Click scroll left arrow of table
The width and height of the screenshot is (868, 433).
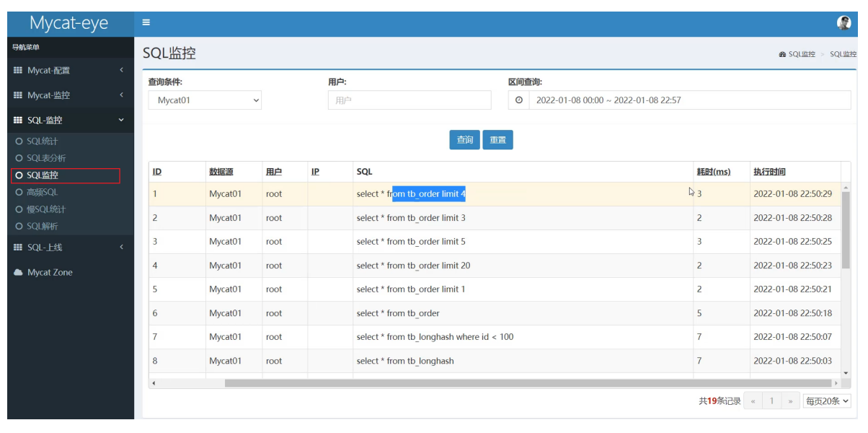click(154, 383)
